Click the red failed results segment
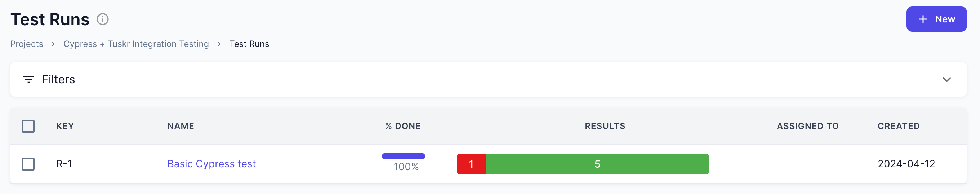 click(471, 164)
